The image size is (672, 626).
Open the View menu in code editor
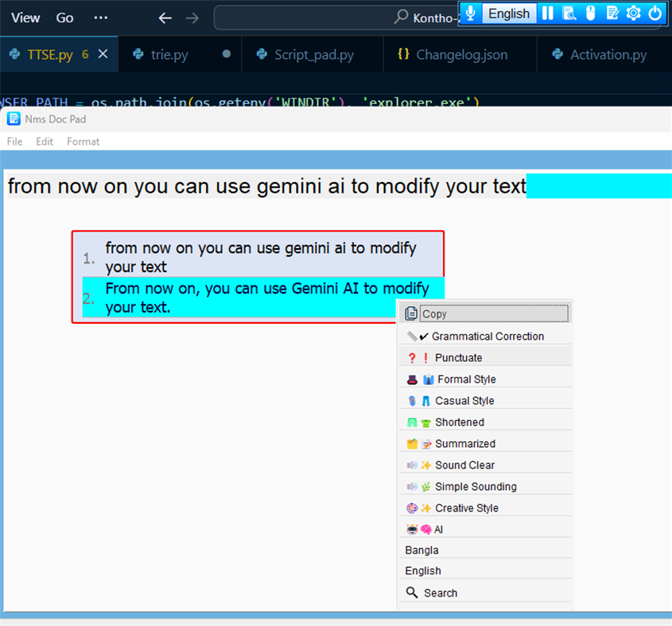click(25, 17)
